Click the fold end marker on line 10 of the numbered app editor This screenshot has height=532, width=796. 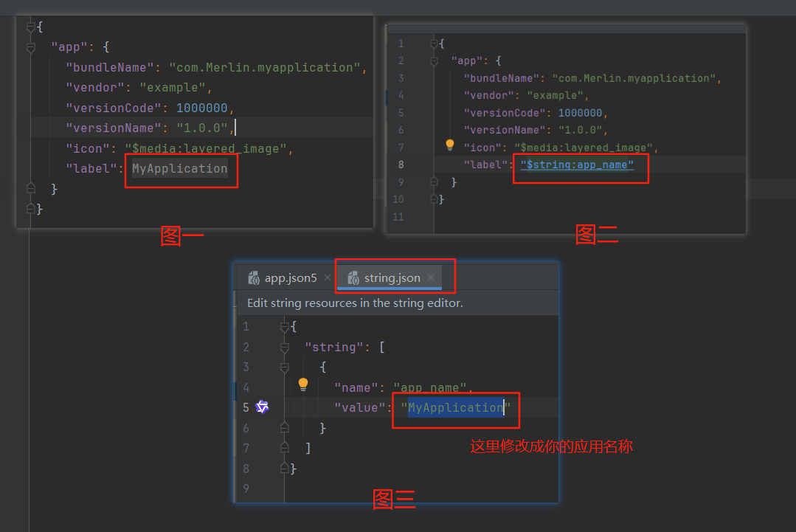pyautogui.click(x=434, y=199)
